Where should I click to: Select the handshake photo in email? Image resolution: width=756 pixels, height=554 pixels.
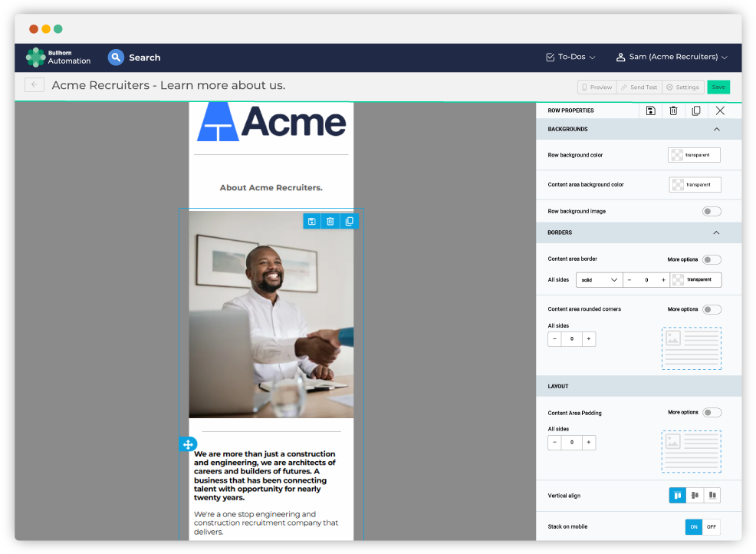(271, 314)
